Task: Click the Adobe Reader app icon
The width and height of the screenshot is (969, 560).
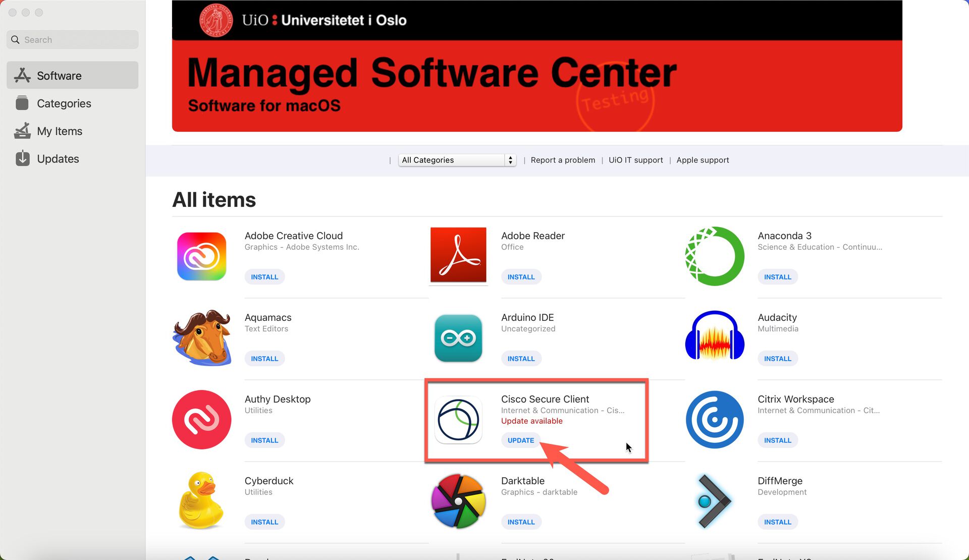Action: (458, 255)
